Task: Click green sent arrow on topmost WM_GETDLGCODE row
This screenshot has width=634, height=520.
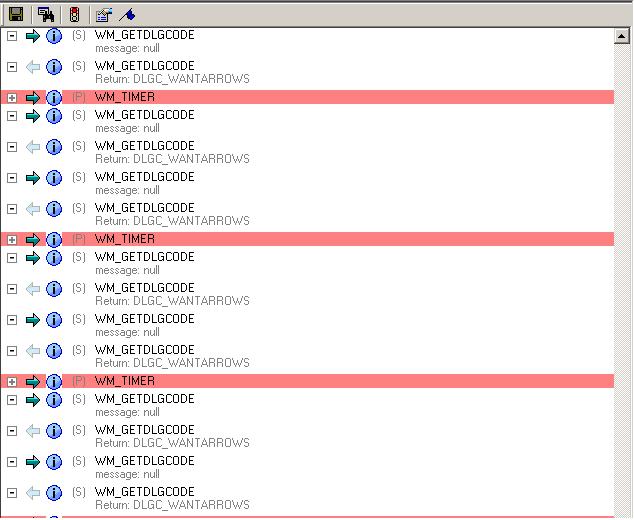Action: pos(33,36)
